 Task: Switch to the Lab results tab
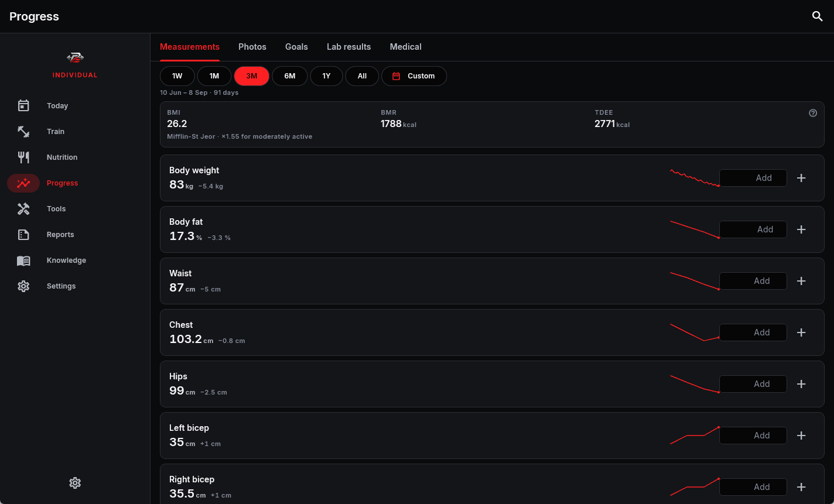pos(349,47)
